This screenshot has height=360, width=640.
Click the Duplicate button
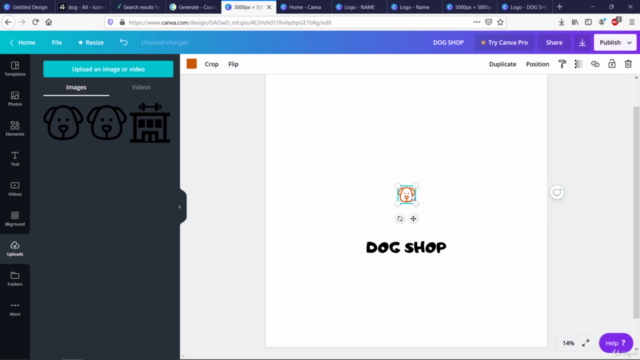(x=502, y=64)
